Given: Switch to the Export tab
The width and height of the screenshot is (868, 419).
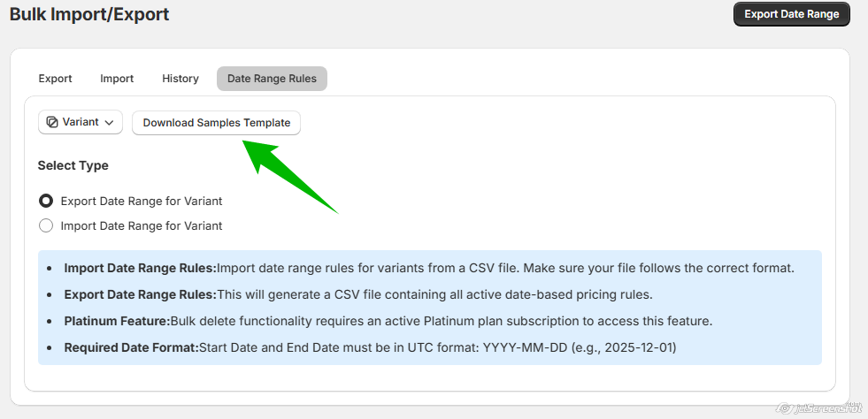Looking at the screenshot, I should [55, 79].
